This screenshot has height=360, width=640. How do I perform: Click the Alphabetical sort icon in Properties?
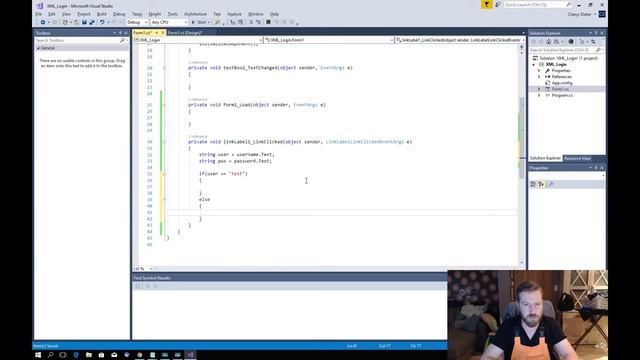click(541, 184)
